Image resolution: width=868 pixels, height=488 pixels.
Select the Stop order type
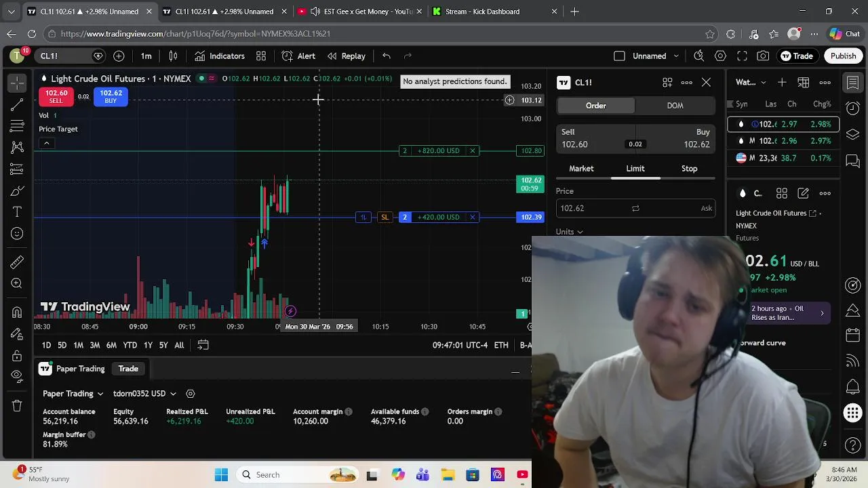689,169
